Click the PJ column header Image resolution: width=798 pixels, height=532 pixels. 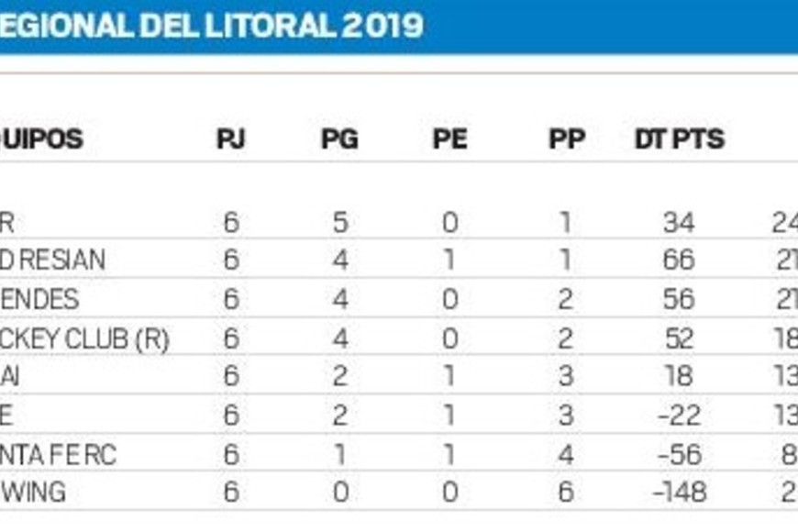230,139
